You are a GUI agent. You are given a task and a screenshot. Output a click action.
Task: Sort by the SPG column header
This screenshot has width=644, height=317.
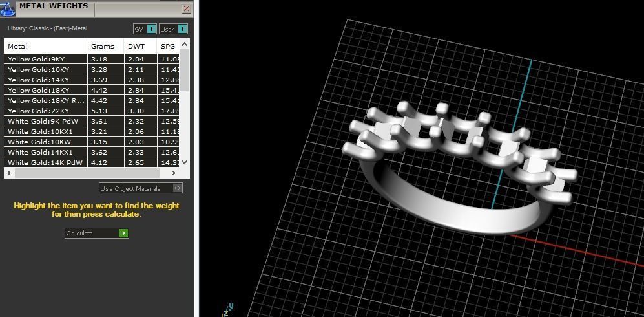coord(168,46)
